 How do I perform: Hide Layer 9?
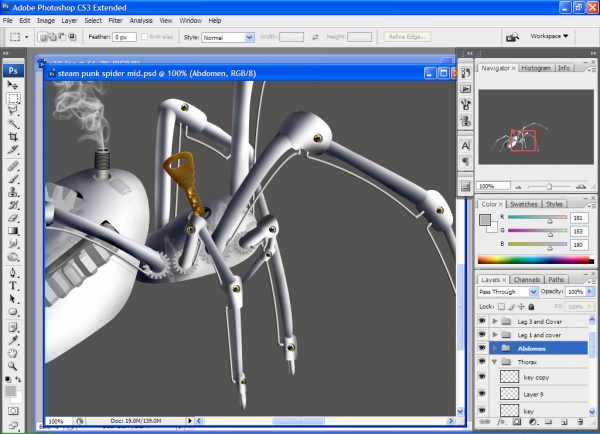[482, 393]
